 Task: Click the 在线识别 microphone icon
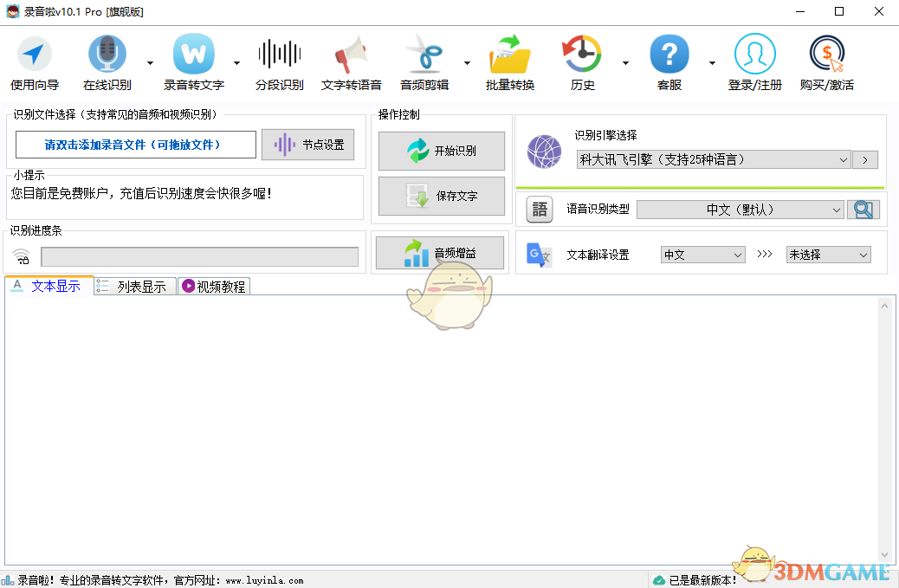(x=107, y=54)
